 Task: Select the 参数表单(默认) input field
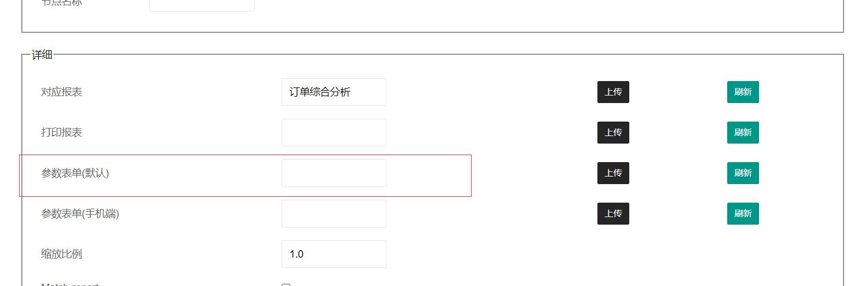[334, 173]
